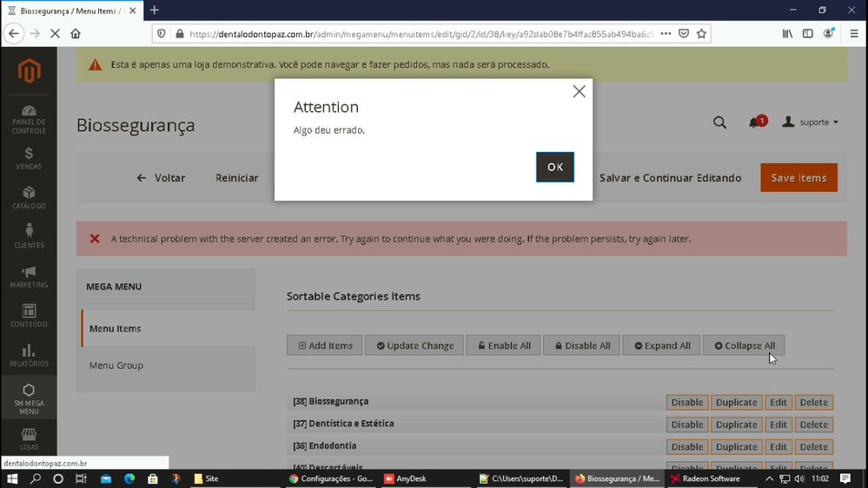
Task: Click the orange Save Items button
Action: [x=798, y=178]
